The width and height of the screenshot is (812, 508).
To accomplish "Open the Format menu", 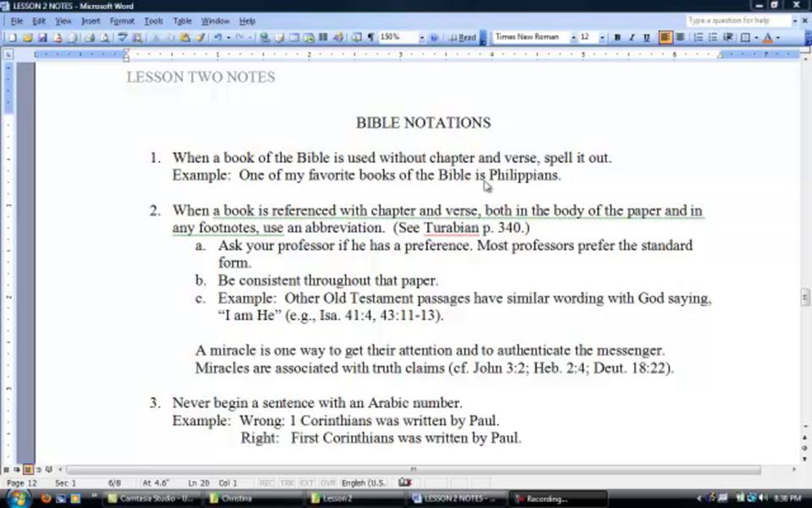I will pos(122,21).
